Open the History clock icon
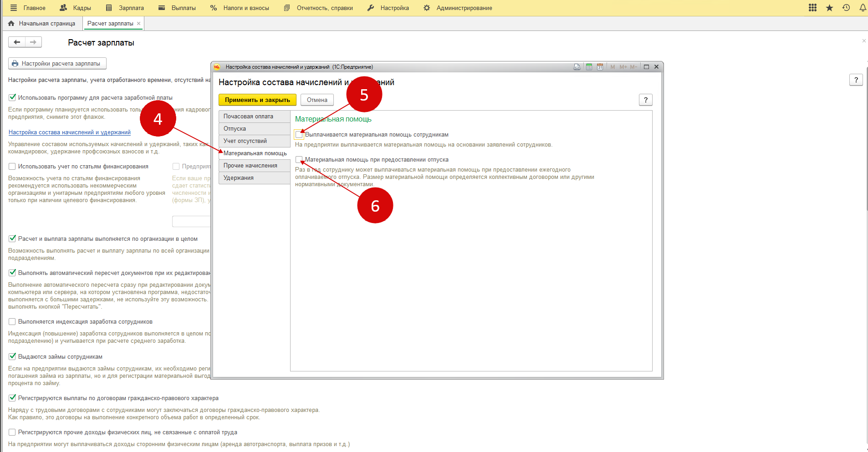 click(x=846, y=8)
